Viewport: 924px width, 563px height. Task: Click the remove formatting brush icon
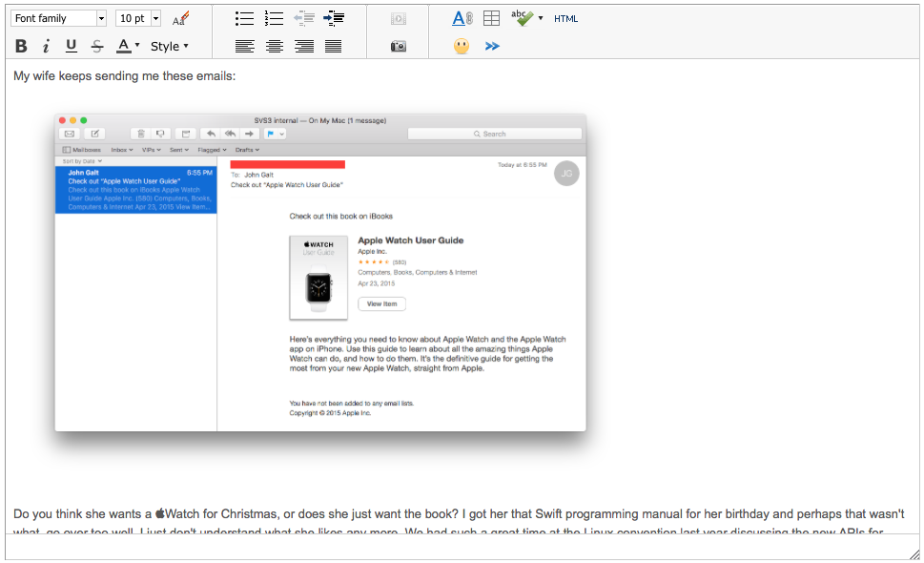pos(181,18)
